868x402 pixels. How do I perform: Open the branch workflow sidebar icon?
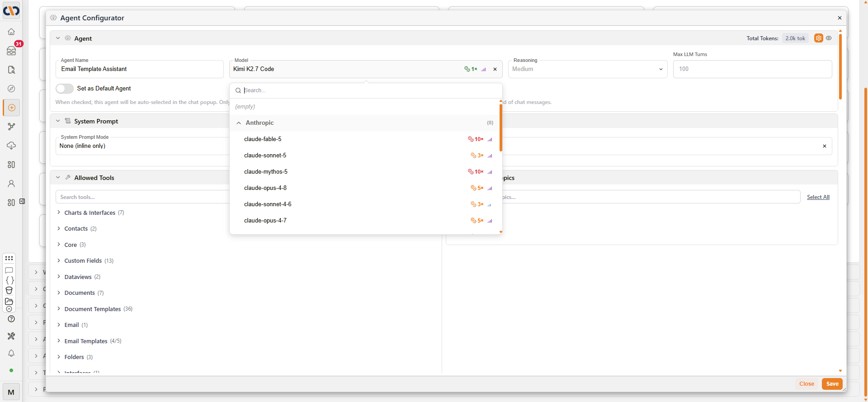pyautogui.click(x=11, y=127)
